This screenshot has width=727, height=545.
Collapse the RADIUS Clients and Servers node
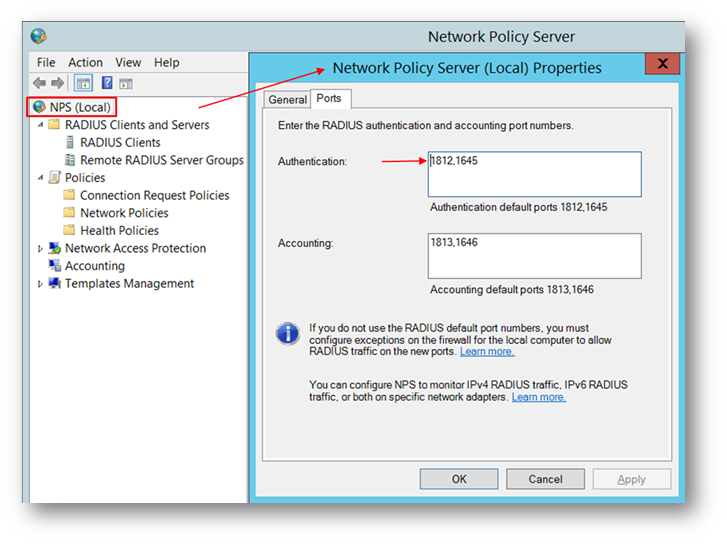pyautogui.click(x=40, y=125)
